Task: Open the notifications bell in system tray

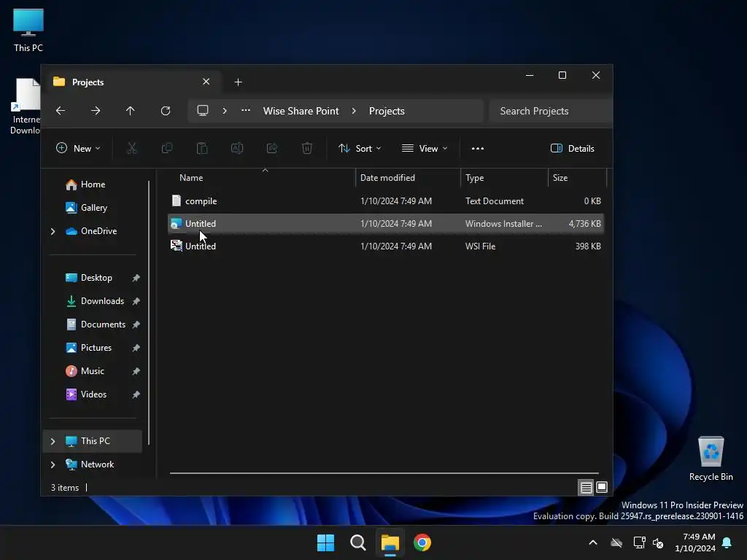Action: tap(727, 542)
